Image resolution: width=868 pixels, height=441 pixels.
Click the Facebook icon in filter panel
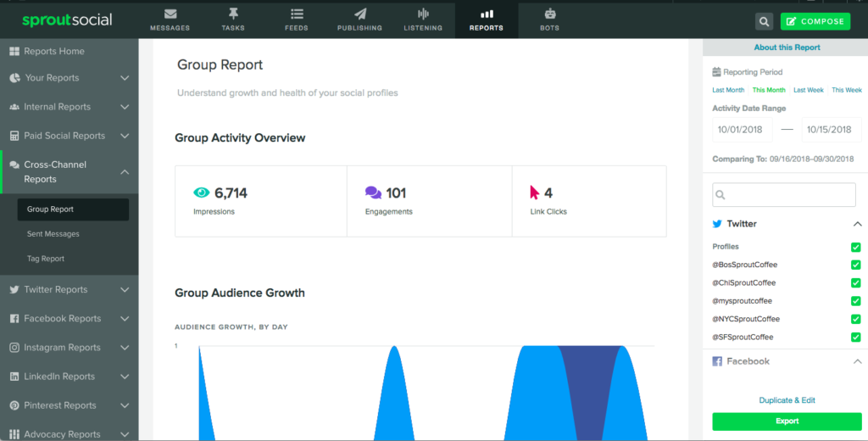[x=717, y=361]
